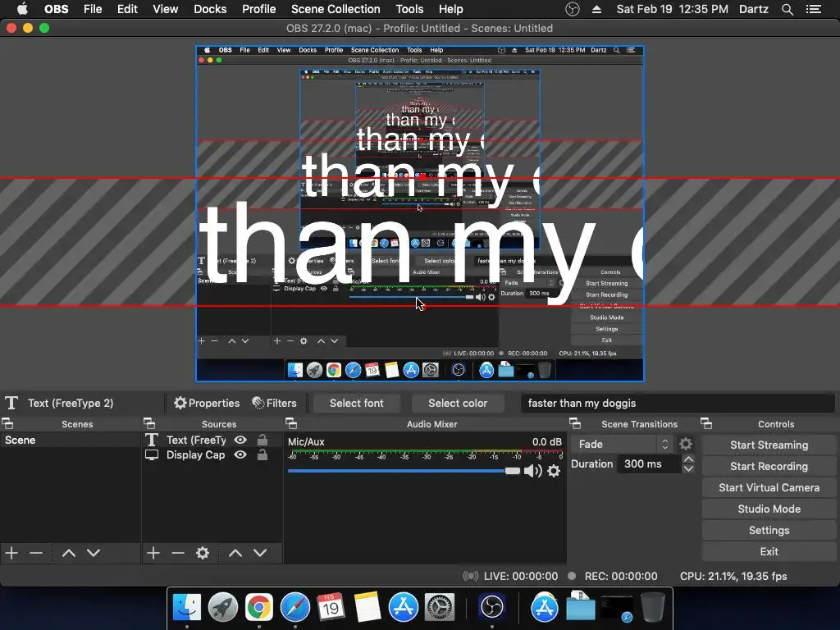Add a new source with plus icon
The height and width of the screenshot is (630, 840).
point(153,553)
